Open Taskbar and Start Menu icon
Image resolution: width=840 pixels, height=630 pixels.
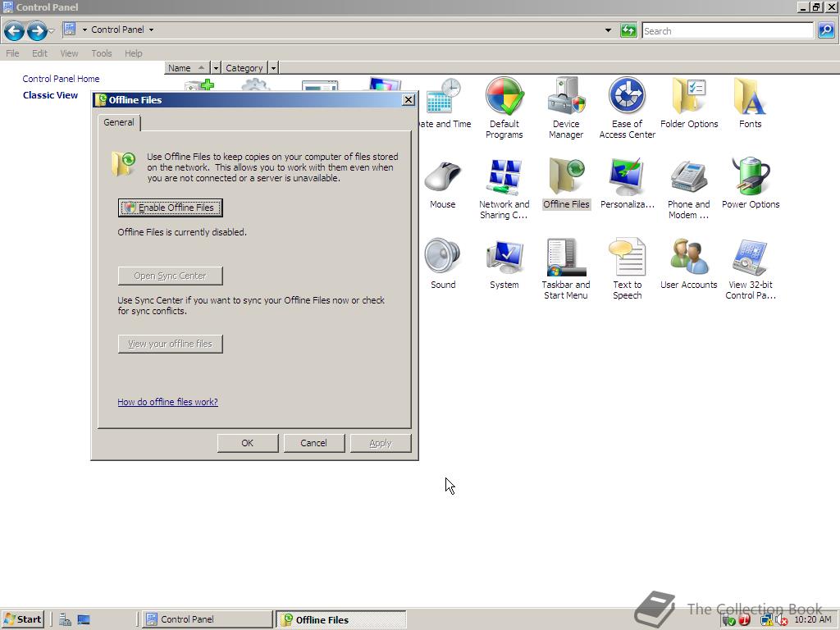tap(566, 269)
